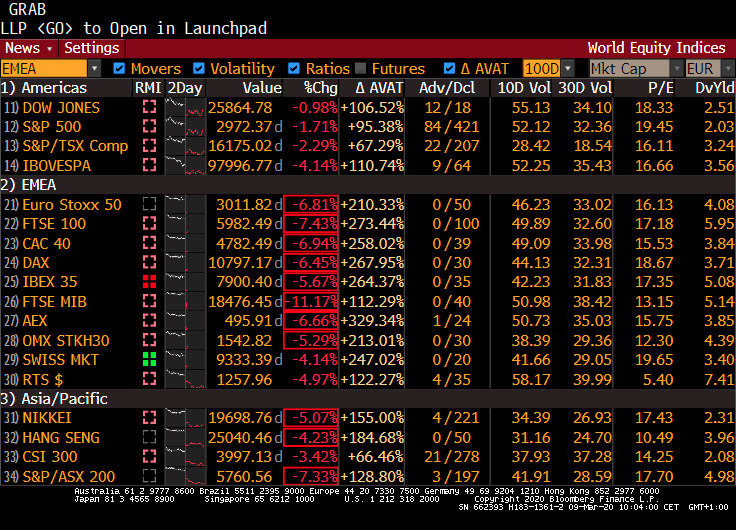736x530 pixels.
Task: Open the RMI icon for CSI 300
Action: [149, 456]
